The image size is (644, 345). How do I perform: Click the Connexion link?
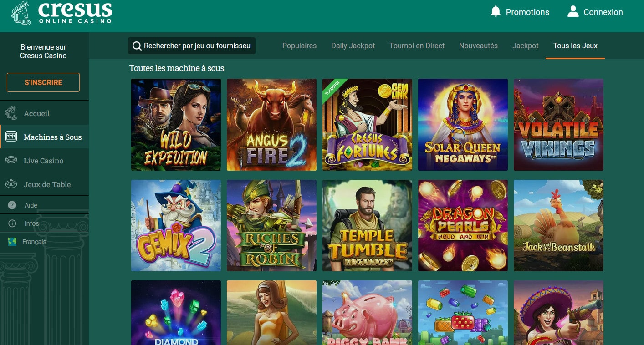tap(603, 12)
